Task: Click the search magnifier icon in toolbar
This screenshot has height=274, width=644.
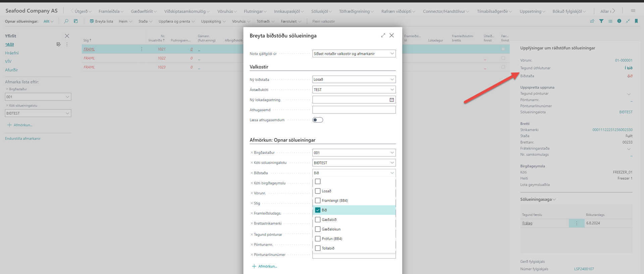Action: (66, 21)
